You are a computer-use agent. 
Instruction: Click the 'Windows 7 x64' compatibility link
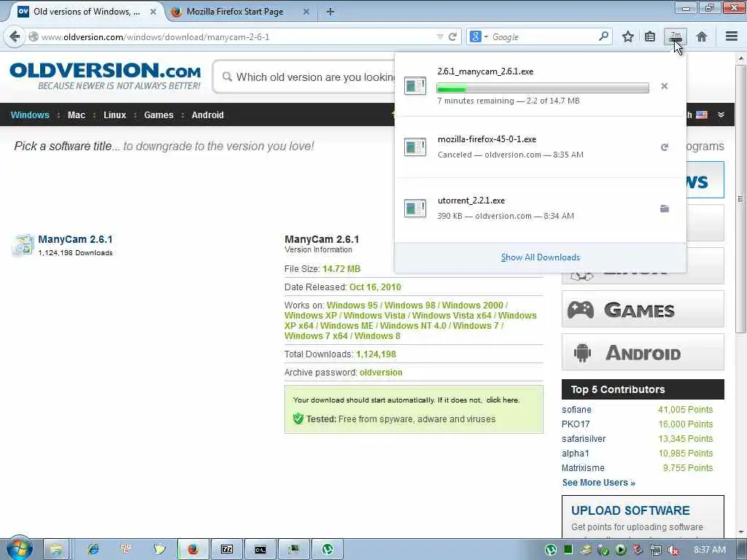[x=317, y=335]
